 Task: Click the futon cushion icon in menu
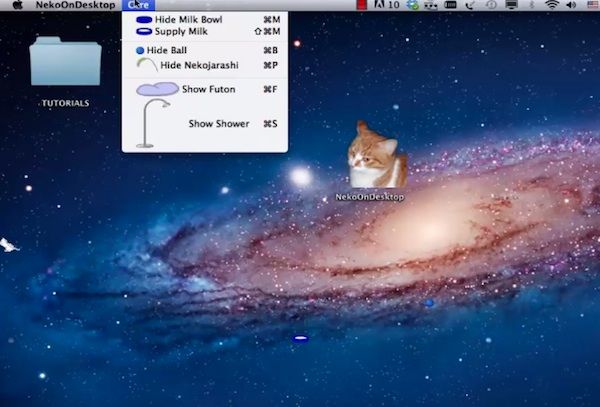tap(157, 89)
